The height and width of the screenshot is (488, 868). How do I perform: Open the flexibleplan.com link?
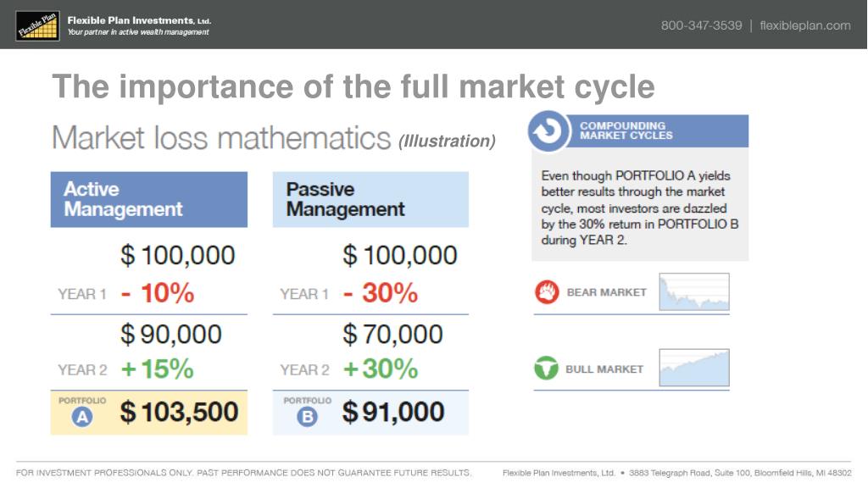click(805, 25)
